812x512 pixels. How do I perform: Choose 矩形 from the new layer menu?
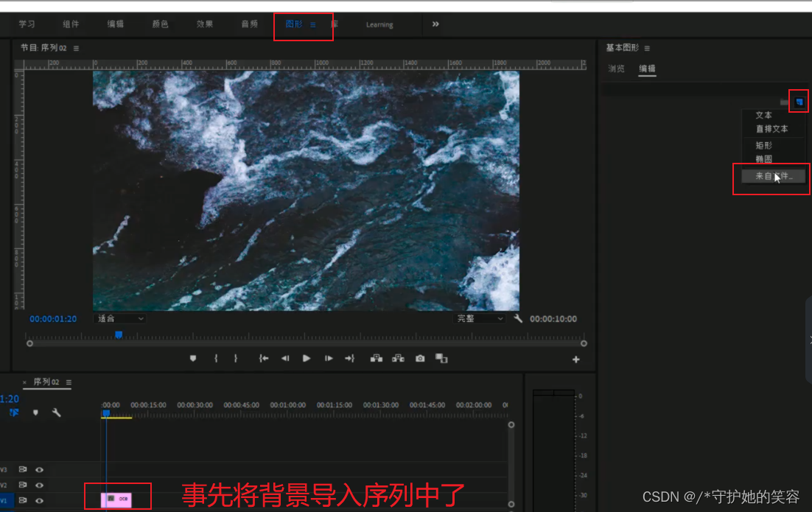[x=764, y=145]
